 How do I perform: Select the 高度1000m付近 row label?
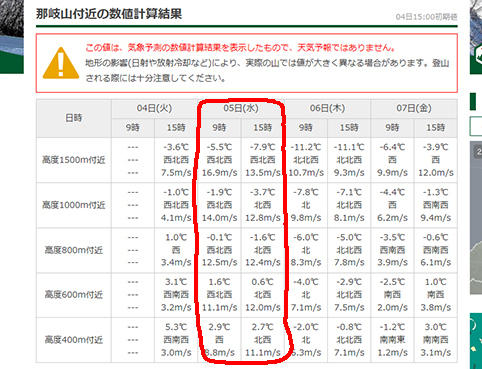74,205
